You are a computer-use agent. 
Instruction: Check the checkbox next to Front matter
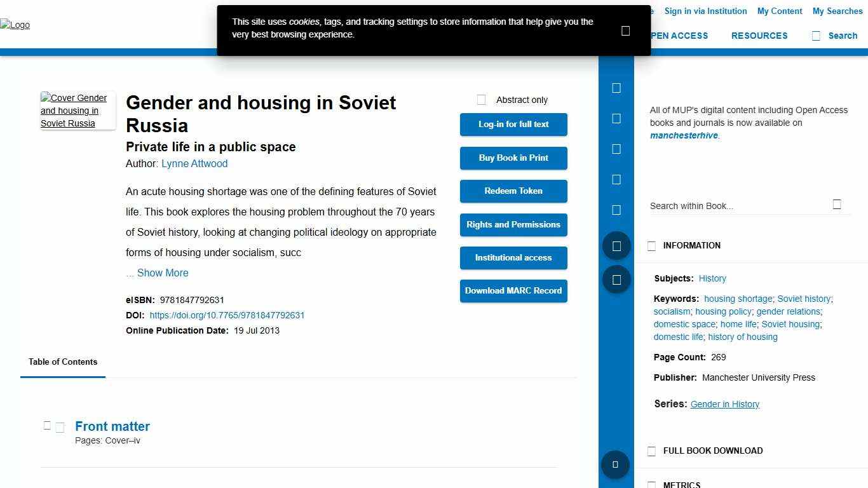pos(60,426)
